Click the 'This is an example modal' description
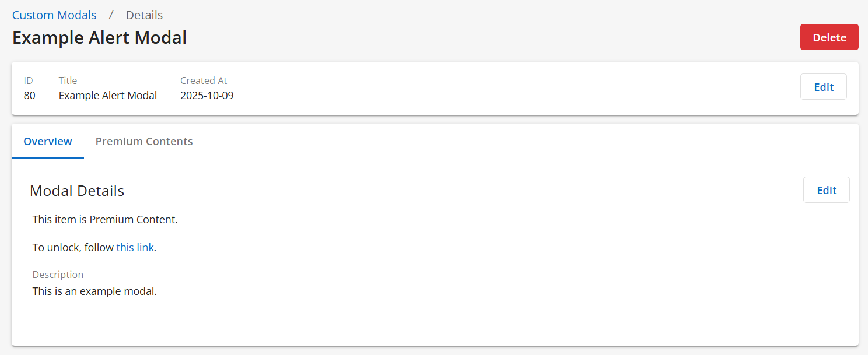This screenshot has width=868, height=355. click(94, 291)
